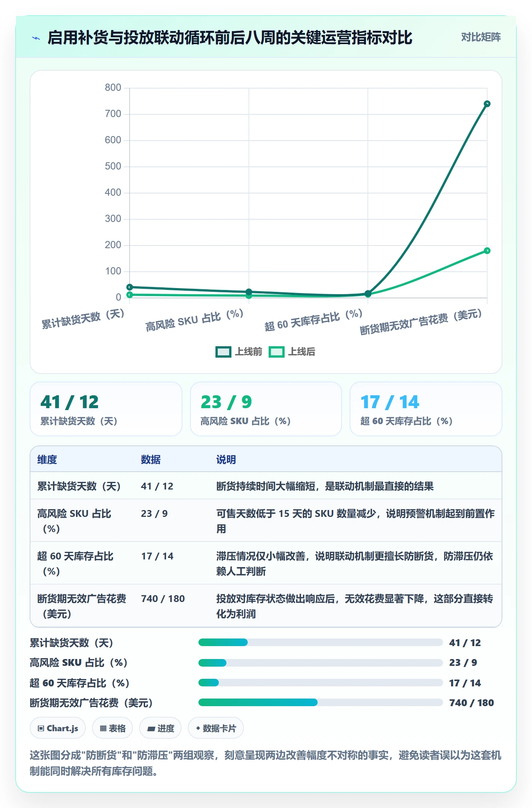This screenshot has height=808, width=532.
Task: Click the 累计缺货天数 progress bar
Action: pyautogui.click(x=320, y=642)
